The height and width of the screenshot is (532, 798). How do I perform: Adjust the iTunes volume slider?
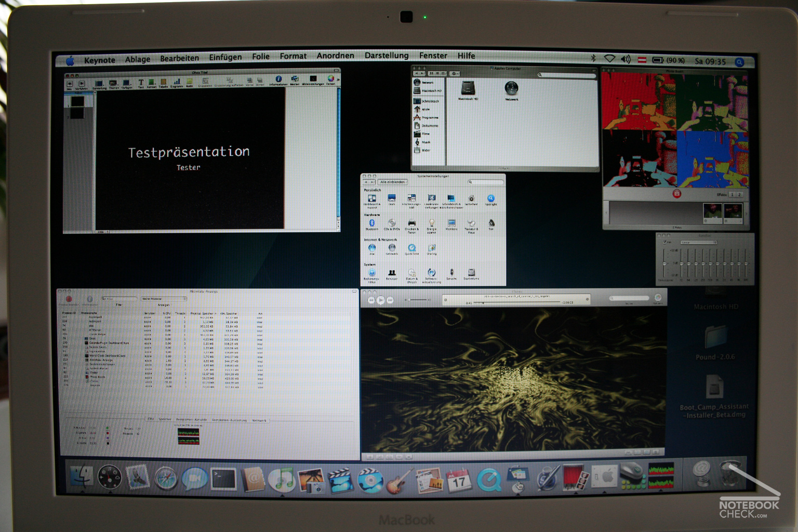(x=418, y=300)
